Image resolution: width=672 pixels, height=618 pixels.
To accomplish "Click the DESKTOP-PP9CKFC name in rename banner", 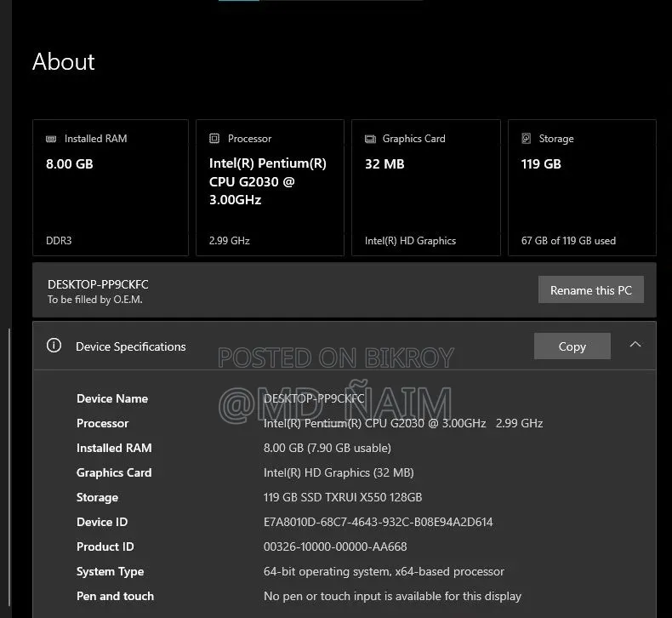I will click(x=98, y=284).
